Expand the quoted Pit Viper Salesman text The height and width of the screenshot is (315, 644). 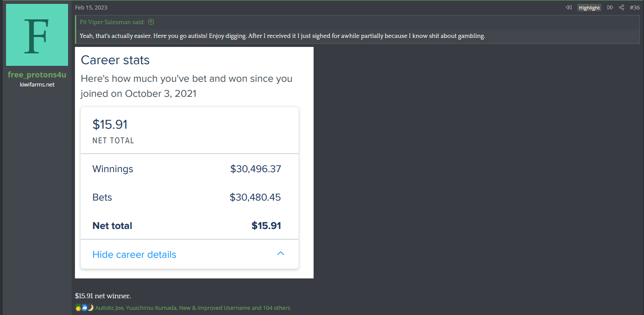(282, 36)
